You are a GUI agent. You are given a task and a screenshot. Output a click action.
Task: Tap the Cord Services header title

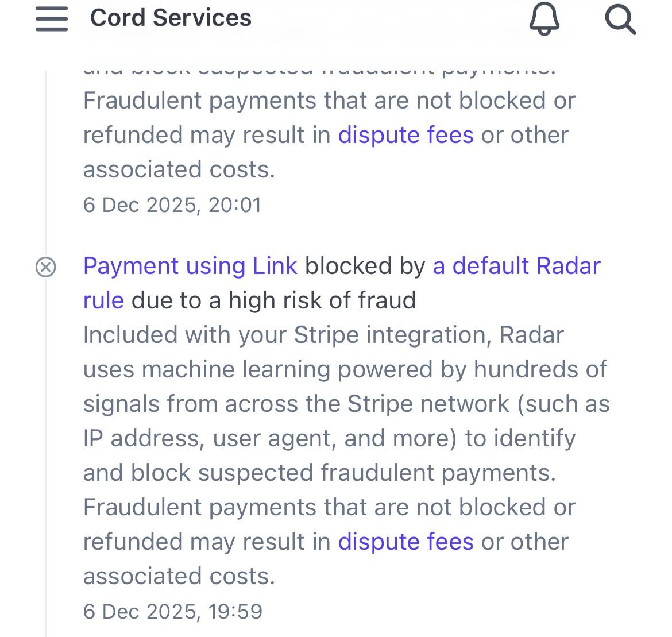point(171,18)
